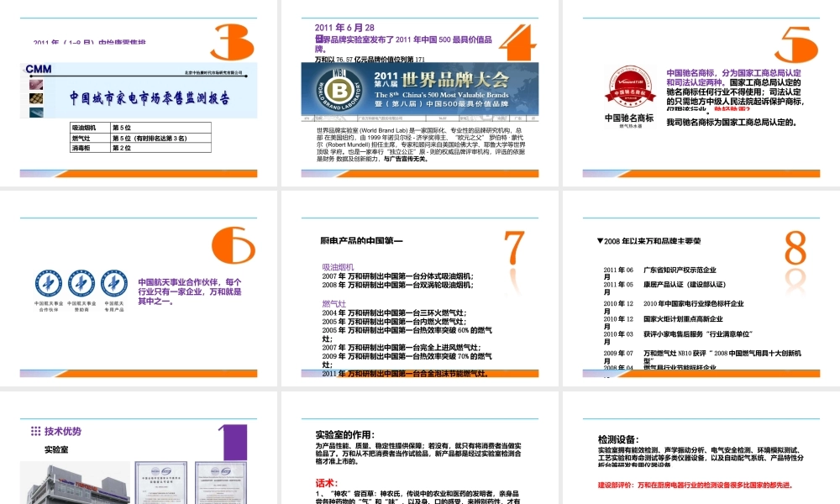Click the 中国航天事业赞助商 logo
Image resolution: width=840 pixels, height=504 pixels.
[x=81, y=283]
